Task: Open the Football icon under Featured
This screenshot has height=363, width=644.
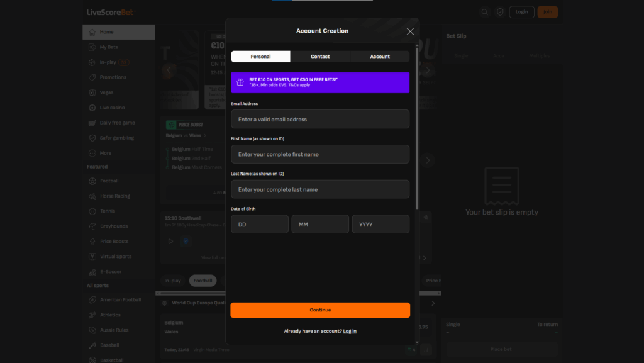Action: tap(92, 181)
